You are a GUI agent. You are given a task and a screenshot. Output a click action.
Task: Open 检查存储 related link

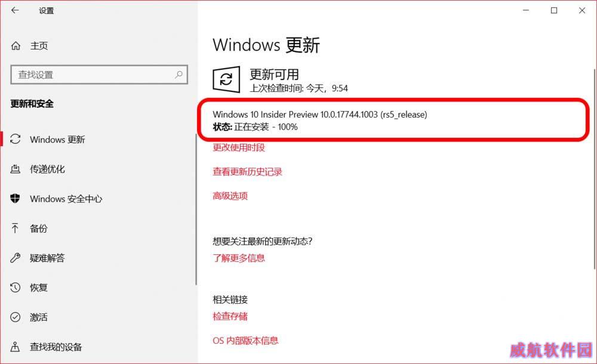coord(230,316)
